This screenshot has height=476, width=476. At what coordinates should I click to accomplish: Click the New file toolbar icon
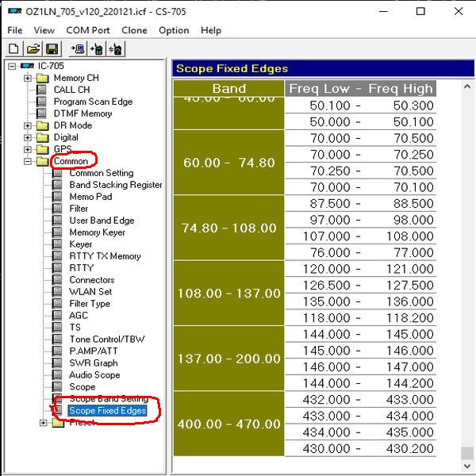coord(13,49)
